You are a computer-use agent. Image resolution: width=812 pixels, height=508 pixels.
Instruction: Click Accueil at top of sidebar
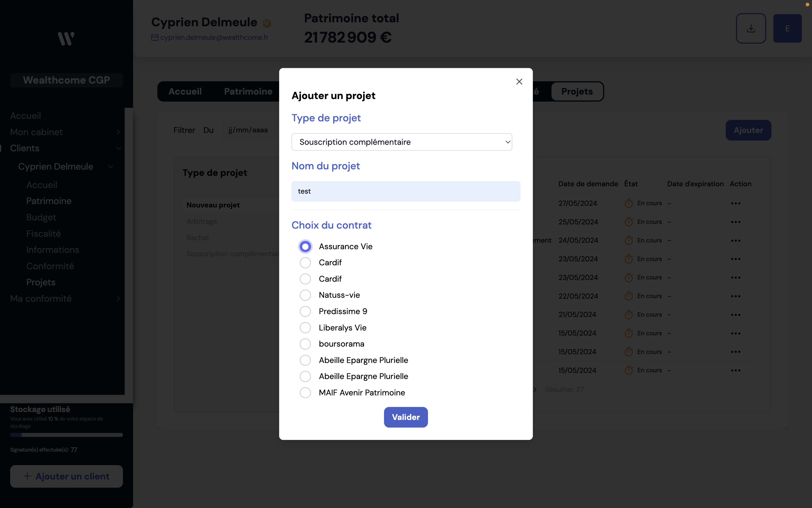tap(25, 116)
